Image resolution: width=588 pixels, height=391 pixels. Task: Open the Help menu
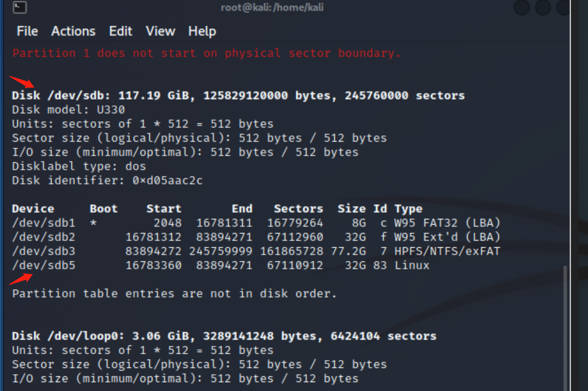tap(202, 31)
